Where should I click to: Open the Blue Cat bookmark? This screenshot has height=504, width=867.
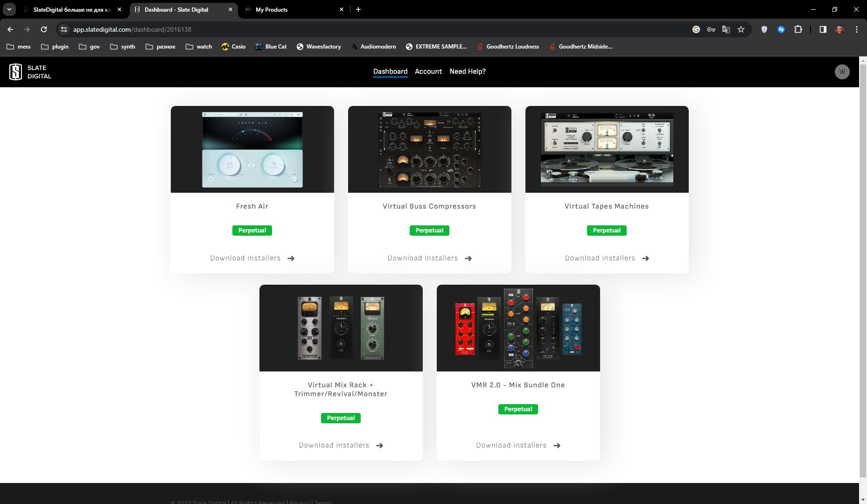271,47
